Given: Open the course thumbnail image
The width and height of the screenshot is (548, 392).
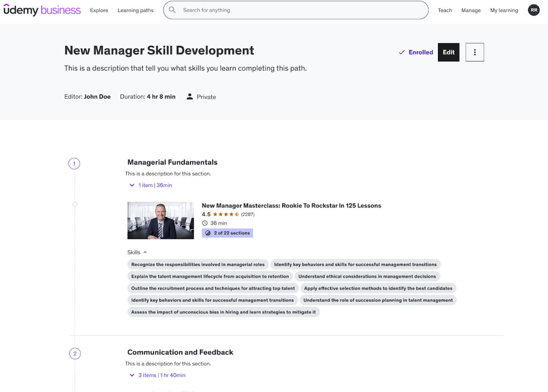Looking at the screenshot, I should tap(160, 220).
